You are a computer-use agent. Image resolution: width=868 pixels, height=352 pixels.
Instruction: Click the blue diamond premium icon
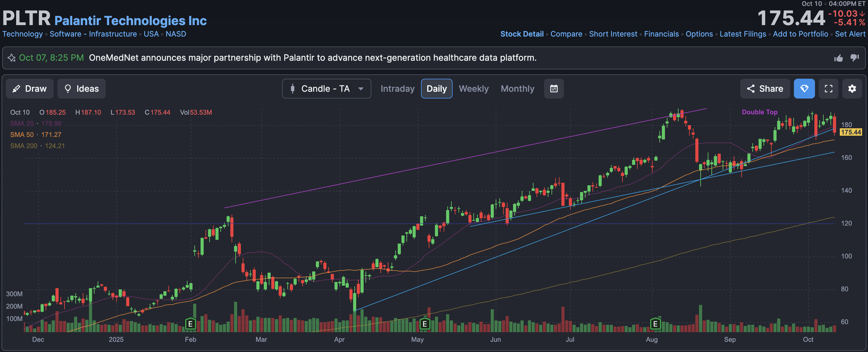click(x=804, y=89)
